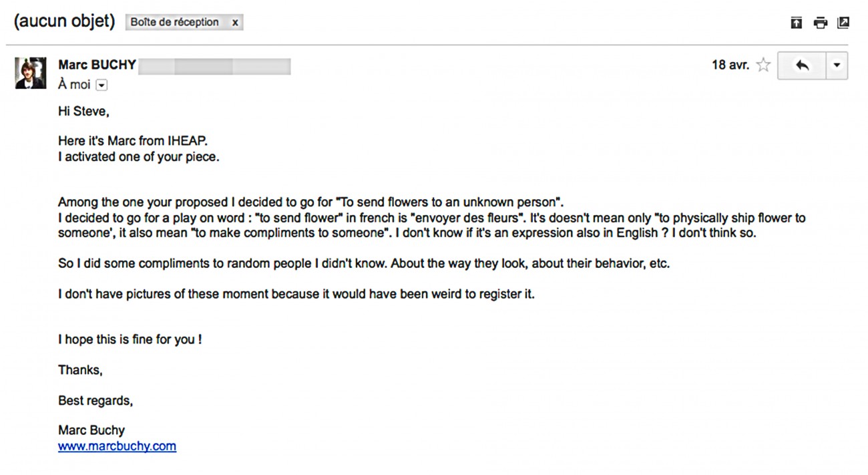Reply using the curved arrow button
This screenshot has height=475, width=868.
point(802,66)
